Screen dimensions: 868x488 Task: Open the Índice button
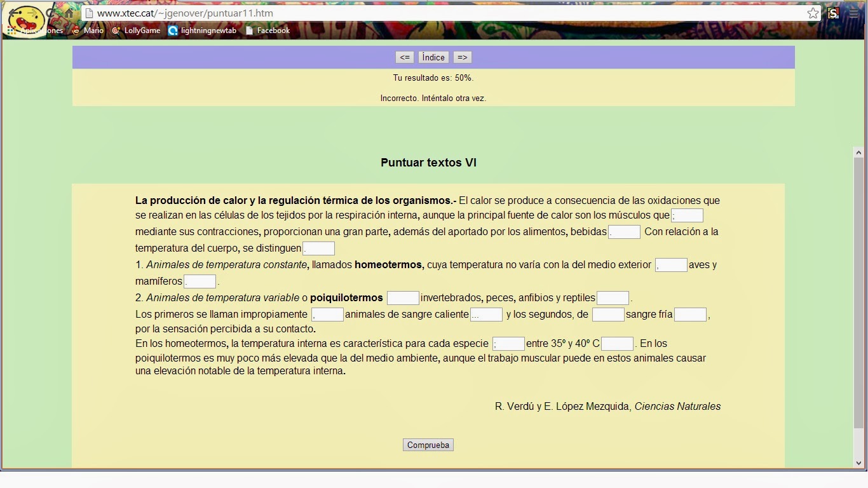(x=433, y=57)
